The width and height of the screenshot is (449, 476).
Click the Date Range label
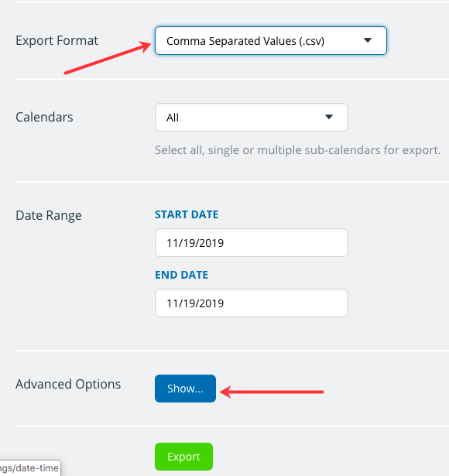coord(49,215)
